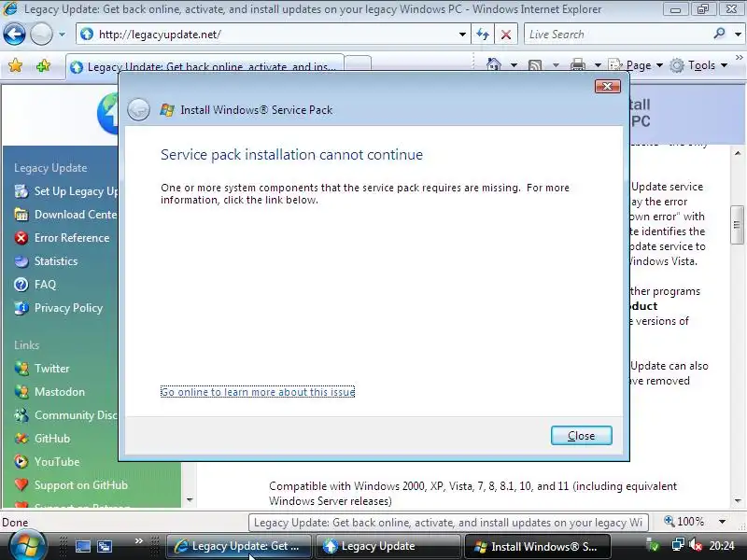
Task: Open Twitter link in sidebar
Action: [x=42, y=369]
